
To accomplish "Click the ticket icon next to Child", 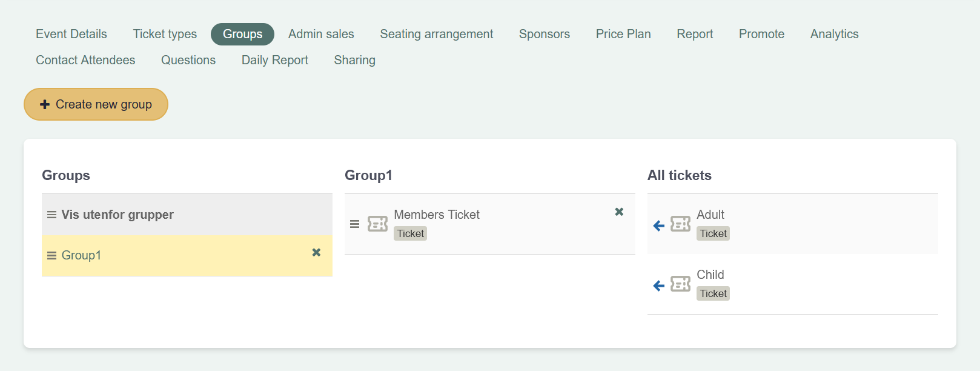I will coord(680,284).
